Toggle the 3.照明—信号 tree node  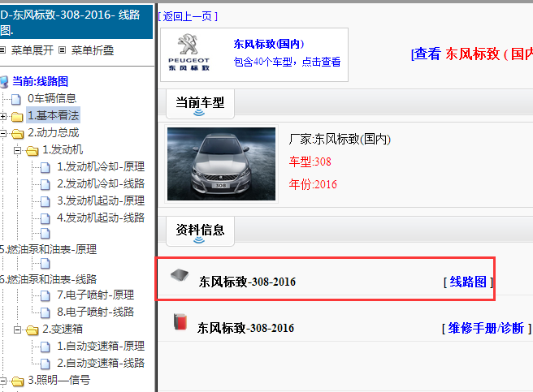click(x=2, y=381)
